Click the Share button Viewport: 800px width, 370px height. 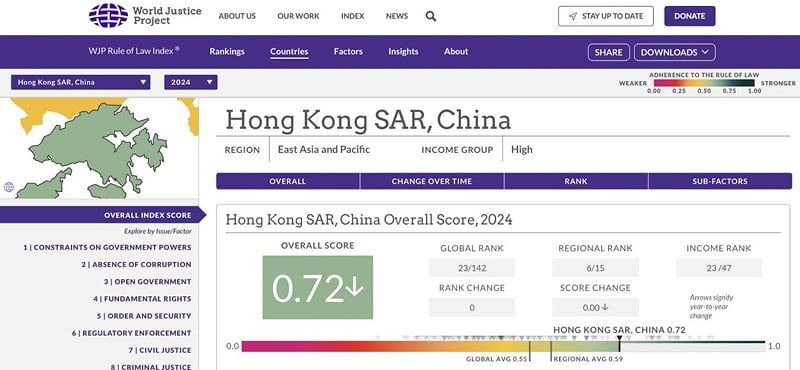pos(609,52)
